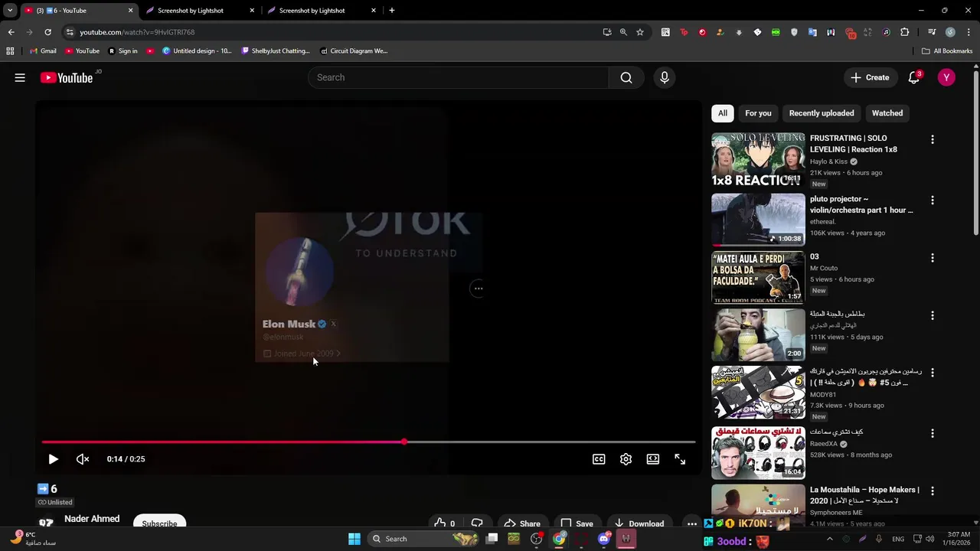Select the All filter chip

click(722, 113)
